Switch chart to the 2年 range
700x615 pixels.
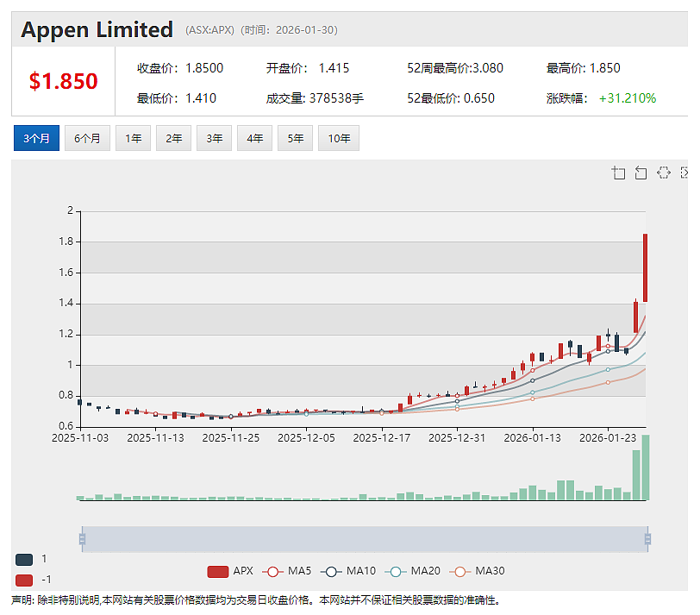coord(173,138)
